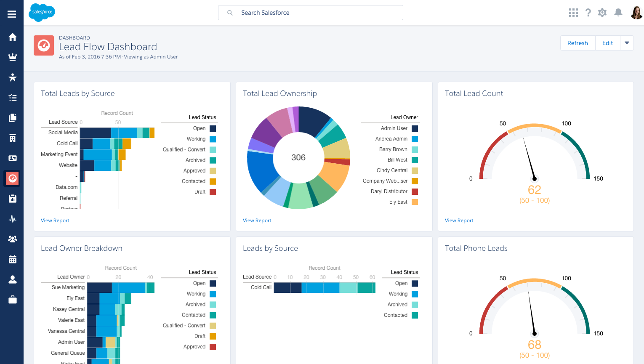Open View Report under Total Lead Count
644x364 pixels.
pyautogui.click(x=459, y=220)
